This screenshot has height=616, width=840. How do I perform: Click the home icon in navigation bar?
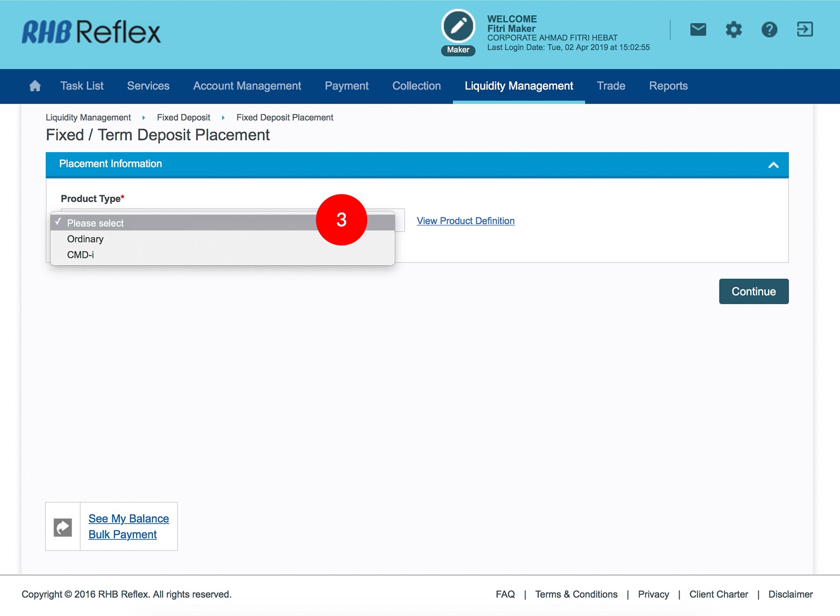35,86
